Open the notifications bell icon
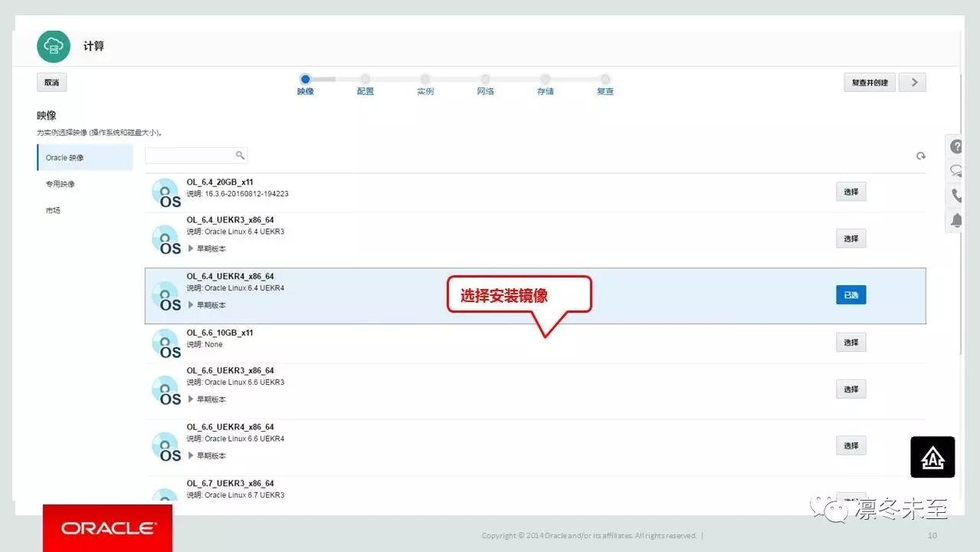980x552 pixels. [956, 220]
